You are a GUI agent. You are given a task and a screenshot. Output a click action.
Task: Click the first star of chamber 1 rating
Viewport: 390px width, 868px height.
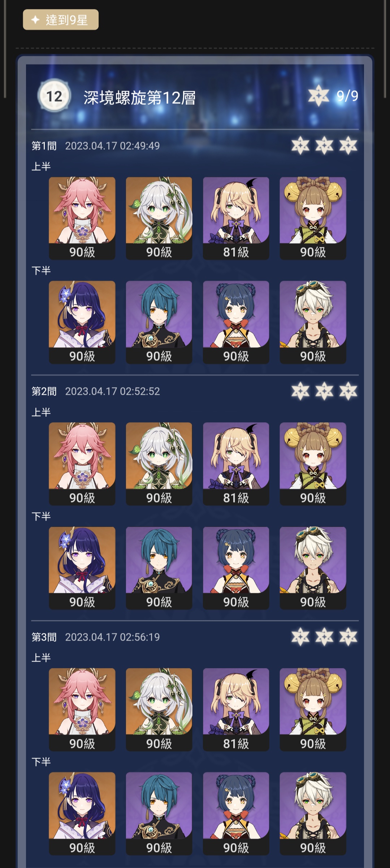point(300,145)
